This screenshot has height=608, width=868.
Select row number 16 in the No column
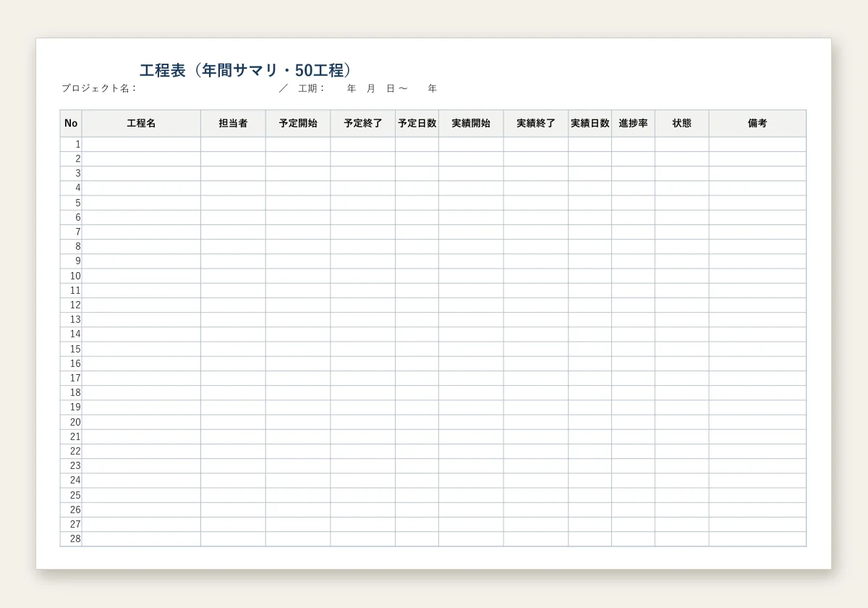(x=71, y=363)
